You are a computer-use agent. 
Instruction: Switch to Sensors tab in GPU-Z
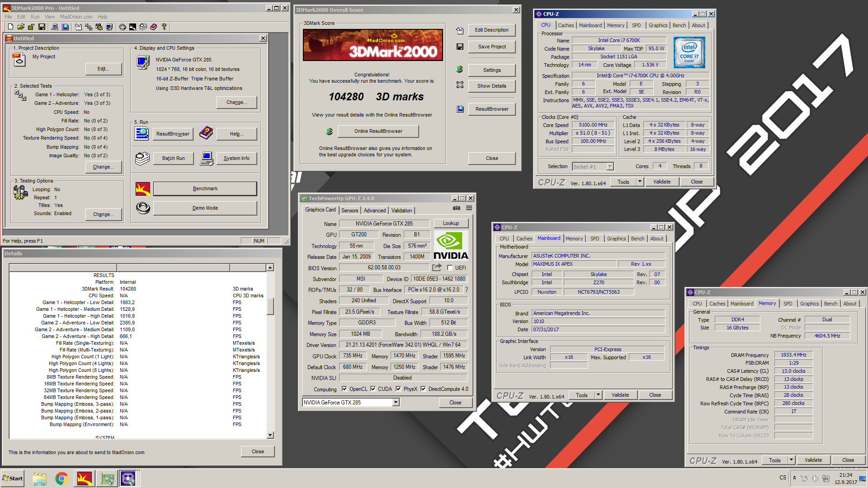[x=349, y=211]
